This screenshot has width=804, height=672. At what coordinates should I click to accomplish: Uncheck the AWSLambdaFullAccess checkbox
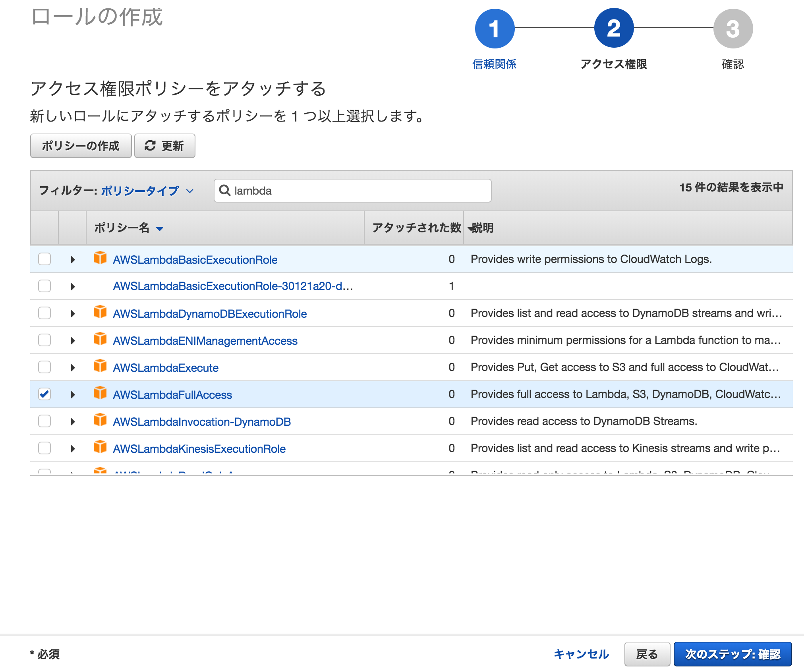44,394
